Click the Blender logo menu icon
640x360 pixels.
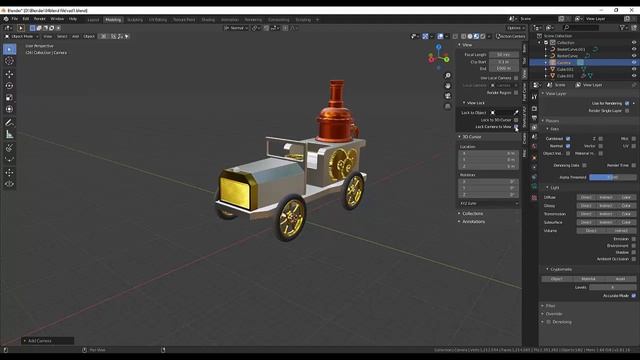(x=6, y=19)
